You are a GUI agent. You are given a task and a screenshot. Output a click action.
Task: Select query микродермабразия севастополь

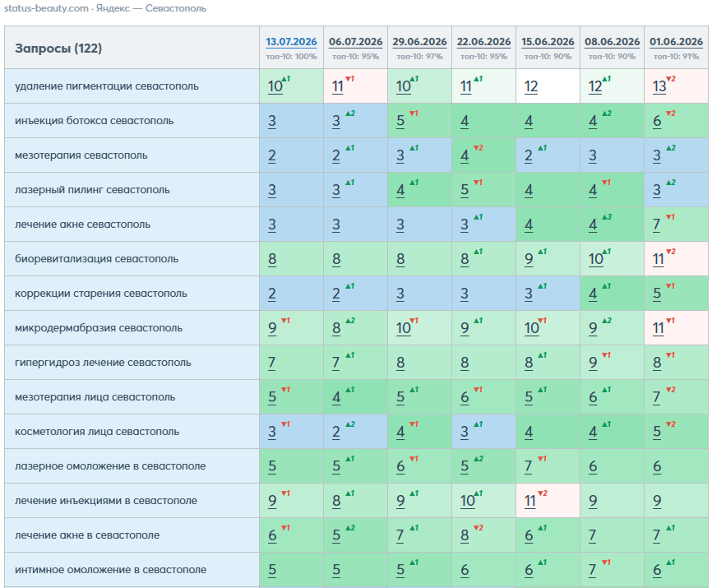pos(99,328)
